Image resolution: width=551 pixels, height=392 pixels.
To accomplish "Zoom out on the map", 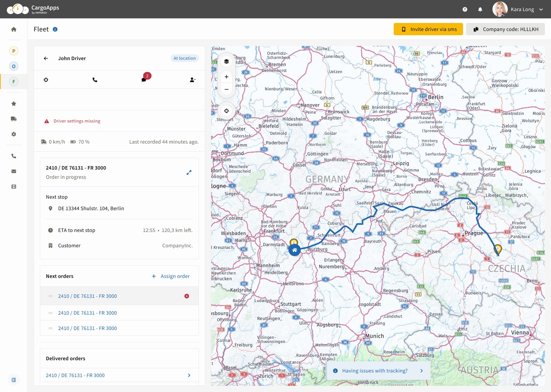I will click(x=227, y=90).
